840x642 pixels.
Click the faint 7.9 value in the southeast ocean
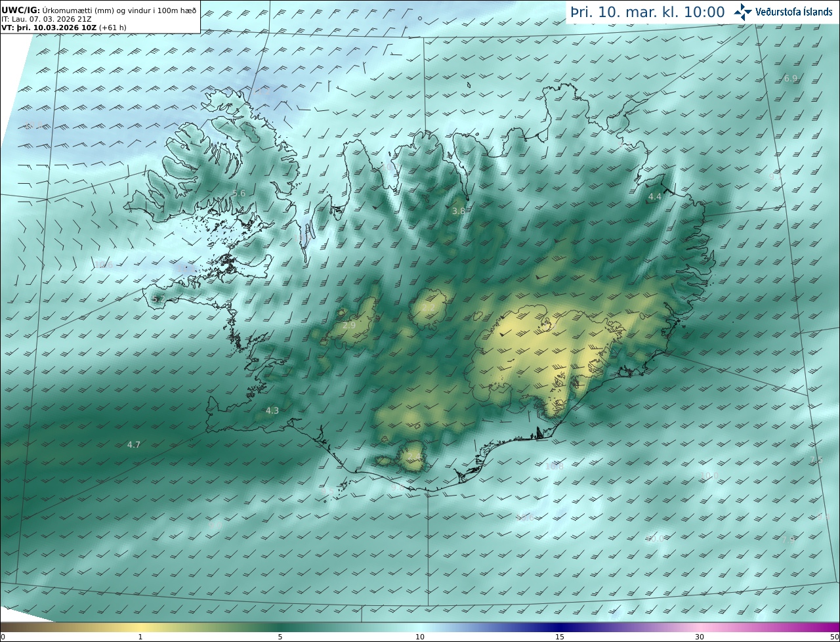tap(789, 538)
